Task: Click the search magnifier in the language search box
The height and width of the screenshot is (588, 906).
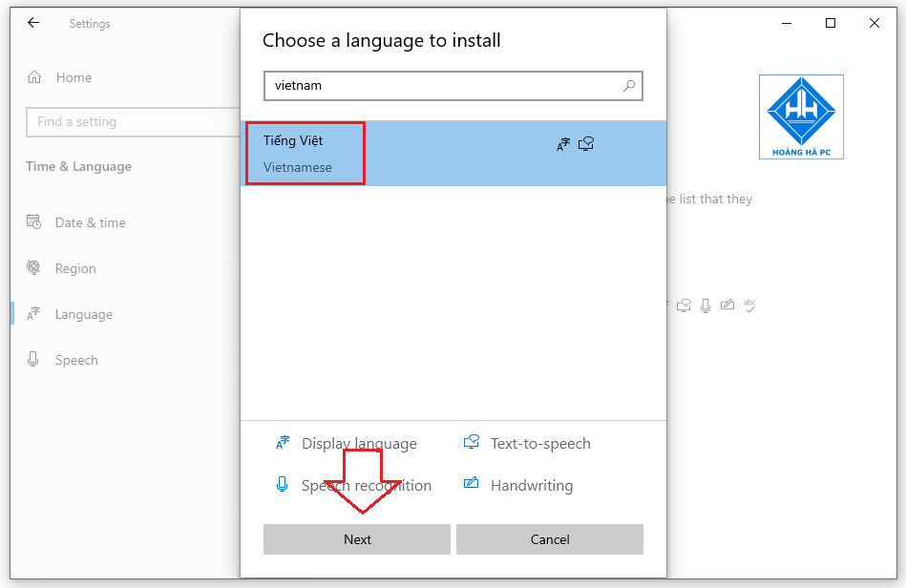Action: pos(629,86)
